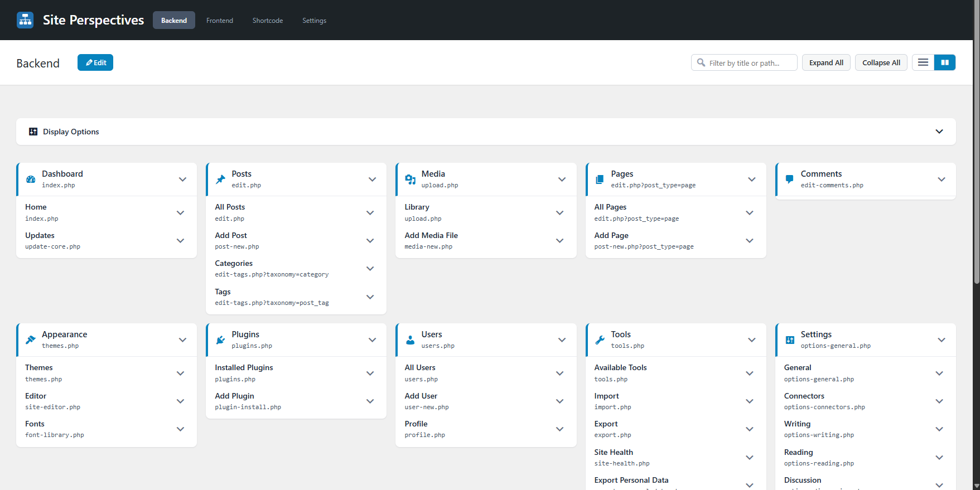Click Expand All button
Viewport: 980px width, 490px height.
[826, 62]
